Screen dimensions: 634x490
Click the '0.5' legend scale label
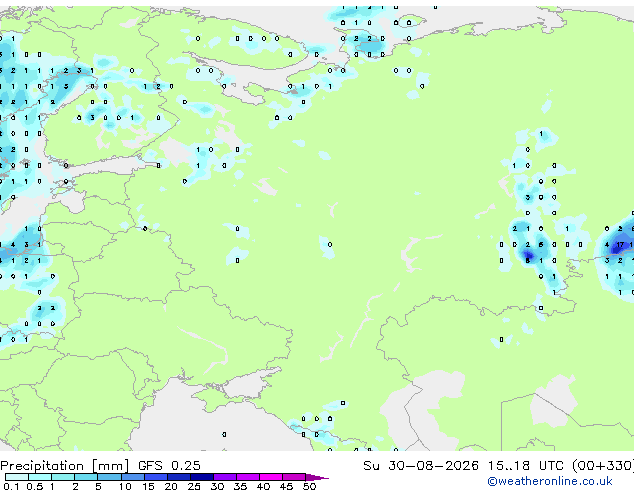point(35,486)
